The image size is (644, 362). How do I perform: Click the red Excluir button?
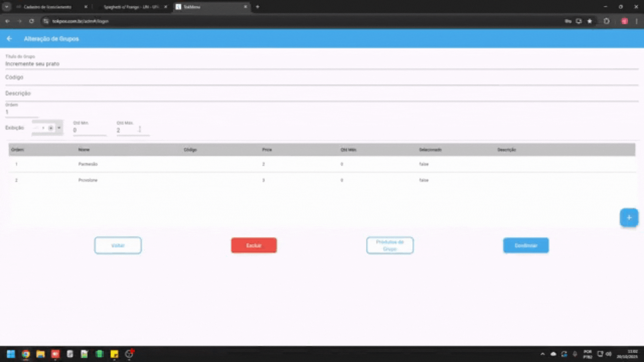(x=254, y=245)
